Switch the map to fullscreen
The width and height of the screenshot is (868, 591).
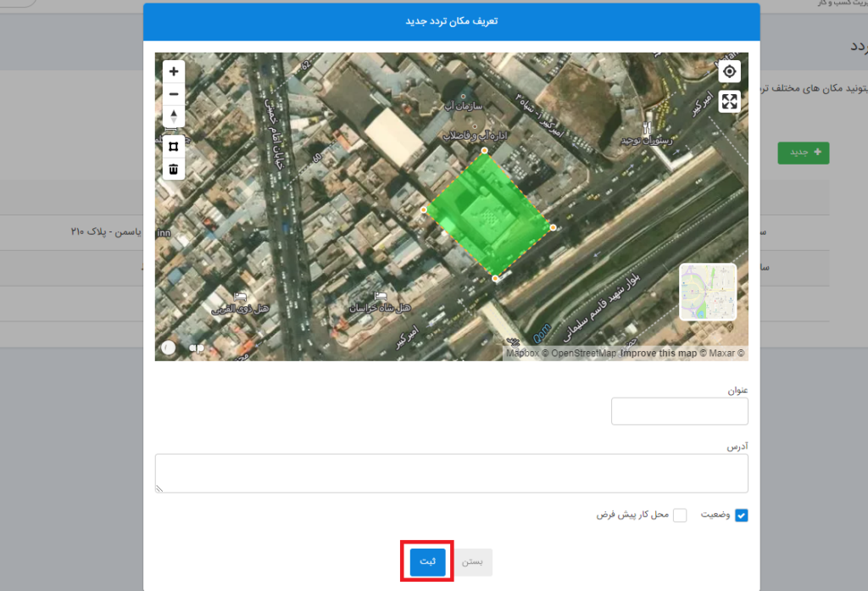tap(729, 102)
